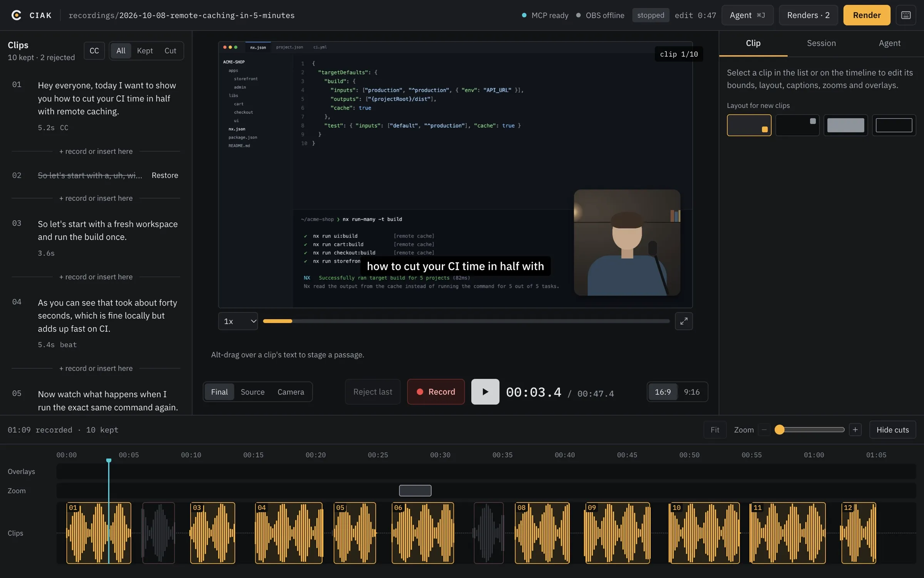Click Reject last
Screen dimensions: 924x578
pos(373,392)
